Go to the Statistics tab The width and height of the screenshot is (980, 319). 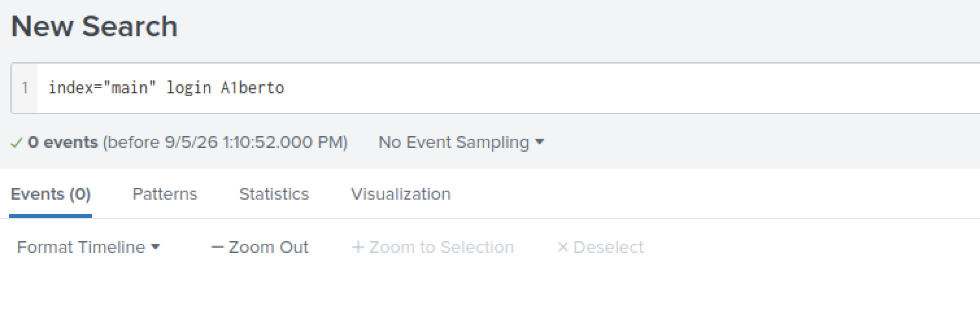pyautogui.click(x=274, y=195)
